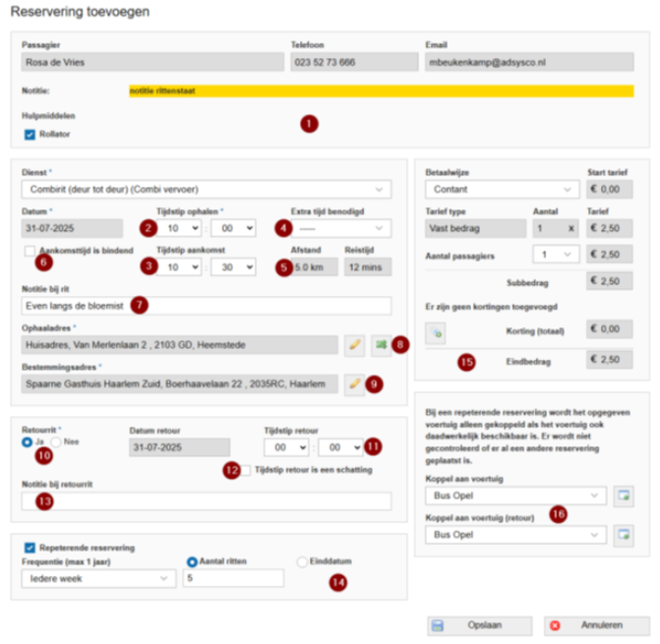
Task: Edit the Ophaaladres with pencil icon
Action: (x=354, y=345)
